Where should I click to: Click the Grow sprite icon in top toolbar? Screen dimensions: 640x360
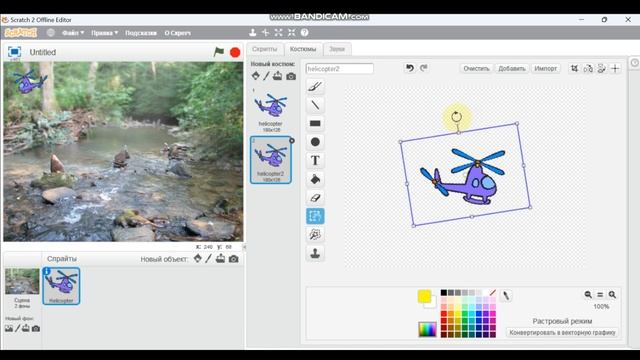coord(278,33)
